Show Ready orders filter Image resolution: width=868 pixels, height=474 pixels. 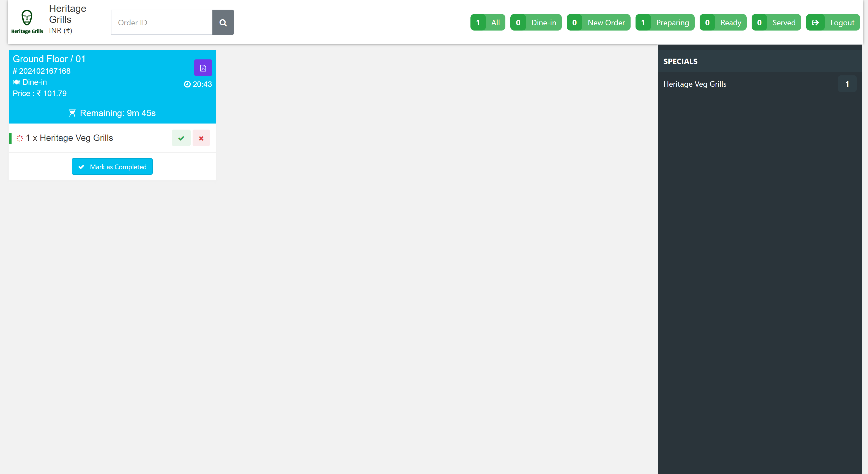tap(723, 23)
